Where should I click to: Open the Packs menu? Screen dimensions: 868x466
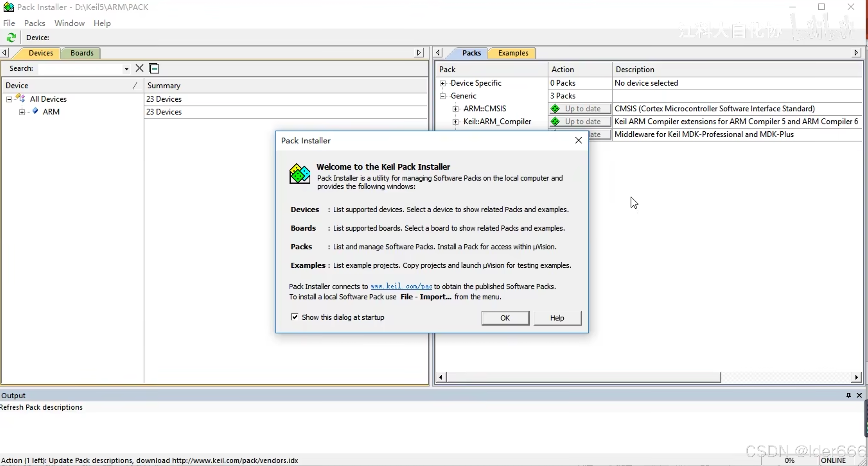point(35,23)
